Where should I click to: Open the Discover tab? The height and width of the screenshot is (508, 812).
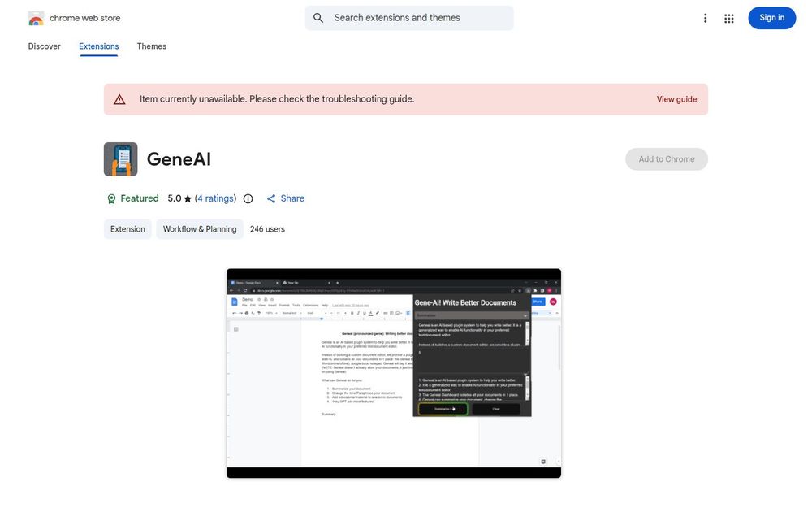(x=44, y=46)
